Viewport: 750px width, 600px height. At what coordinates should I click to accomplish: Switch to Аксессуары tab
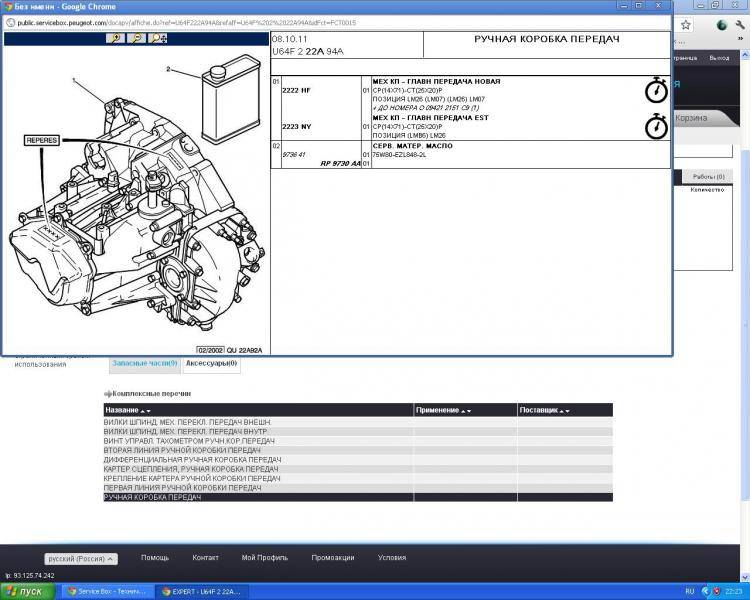tap(211, 363)
